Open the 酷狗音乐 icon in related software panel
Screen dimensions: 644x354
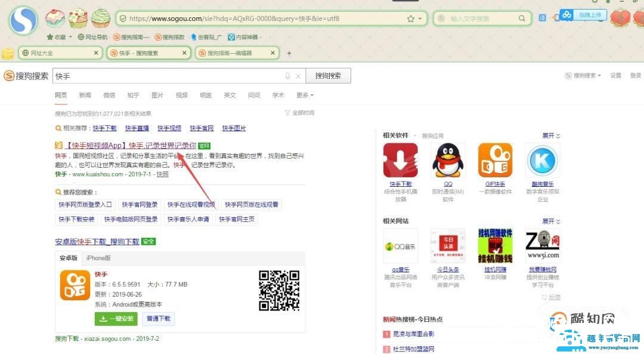click(x=542, y=160)
